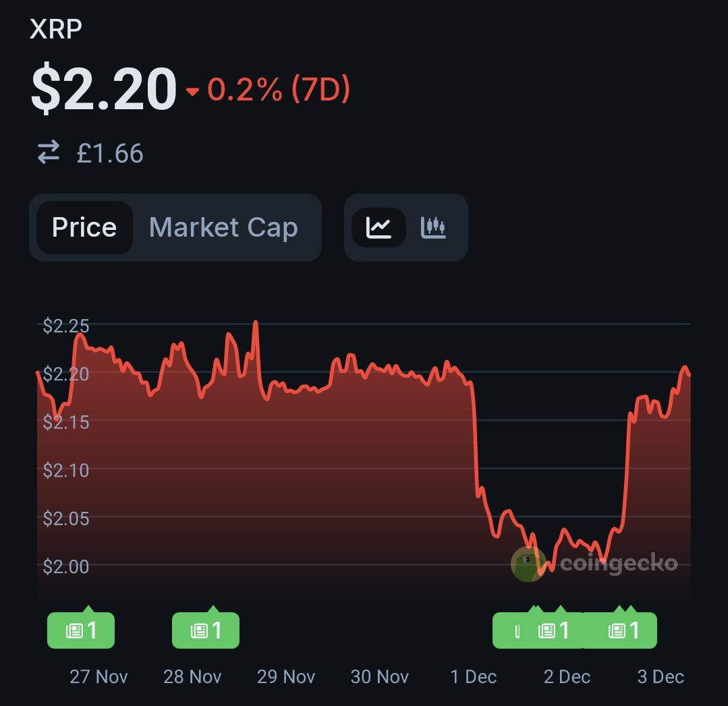Viewport: 728px width, 706px height.
Task: Click the 0.2% (7D) change label
Action: tap(278, 90)
